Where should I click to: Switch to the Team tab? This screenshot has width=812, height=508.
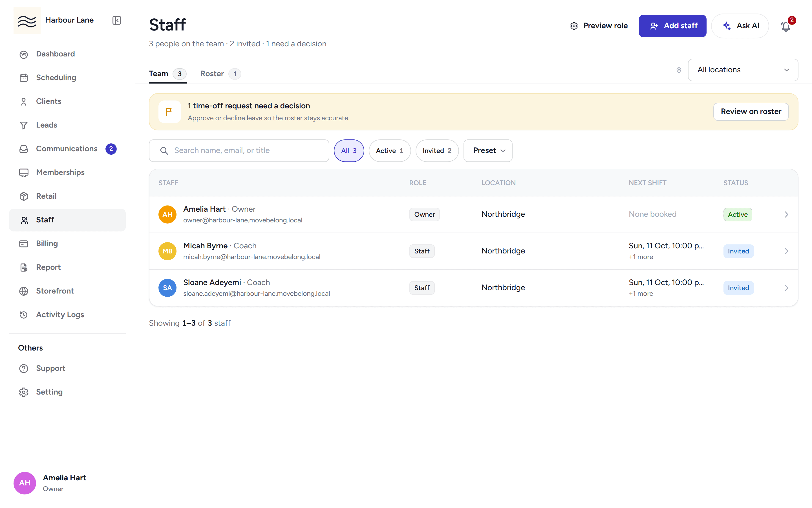167,74
